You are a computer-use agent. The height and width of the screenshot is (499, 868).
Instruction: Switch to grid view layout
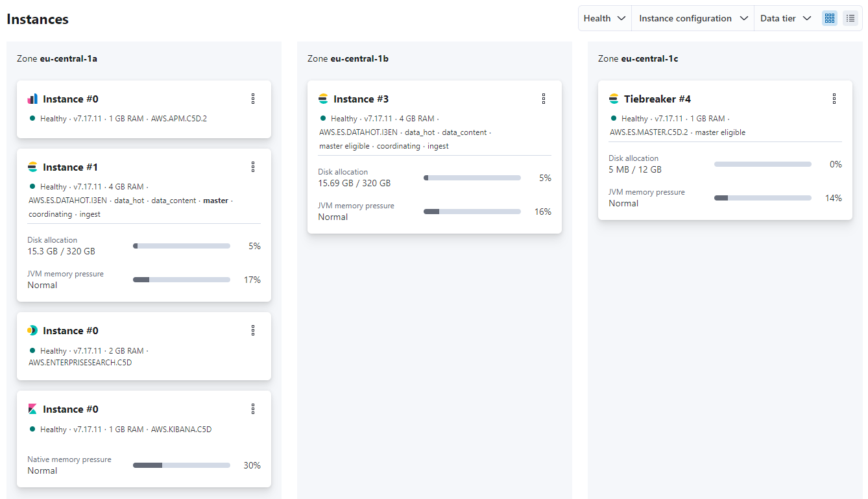pyautogui.click(x=829, y=18)
